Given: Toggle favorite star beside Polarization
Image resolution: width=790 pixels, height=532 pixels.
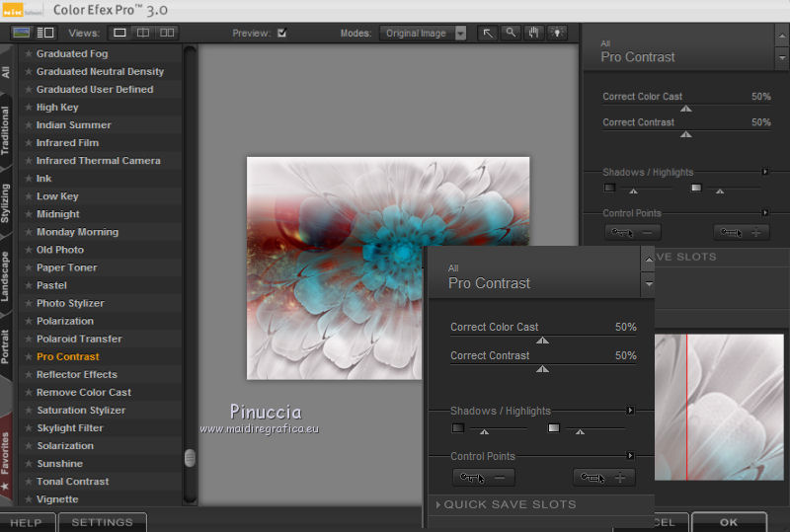Looking at the screenshot, I should pos(29,321).
